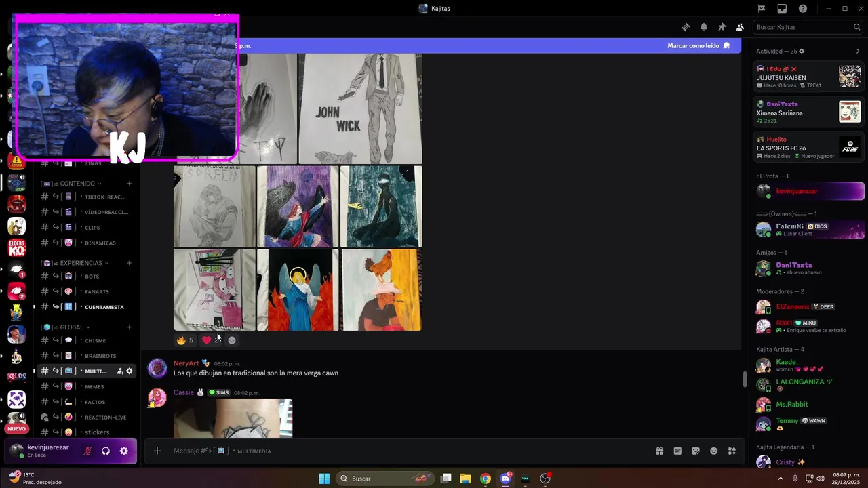Viewport: 868px width, 488px height.
Task: Click the NUEVO unread indicator pill
Action: [x=16, y=428]
